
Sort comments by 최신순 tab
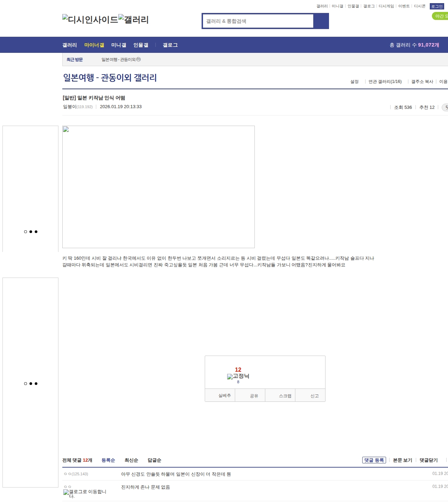pyautogui.click(x=131, y=460)
